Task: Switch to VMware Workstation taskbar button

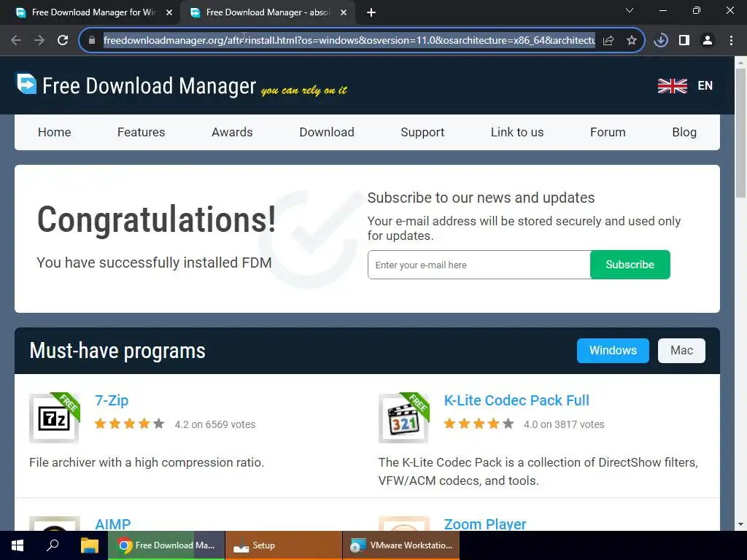Action: [401, 545]
